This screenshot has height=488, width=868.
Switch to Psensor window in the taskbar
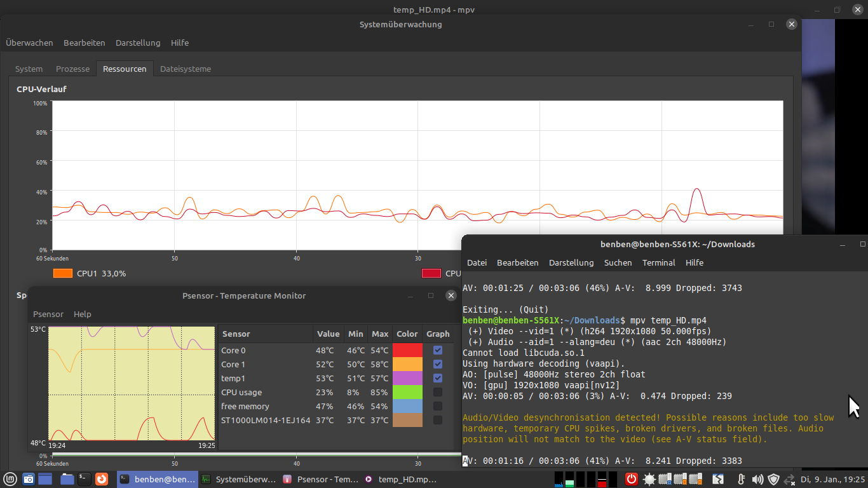(x=320, y=479)
